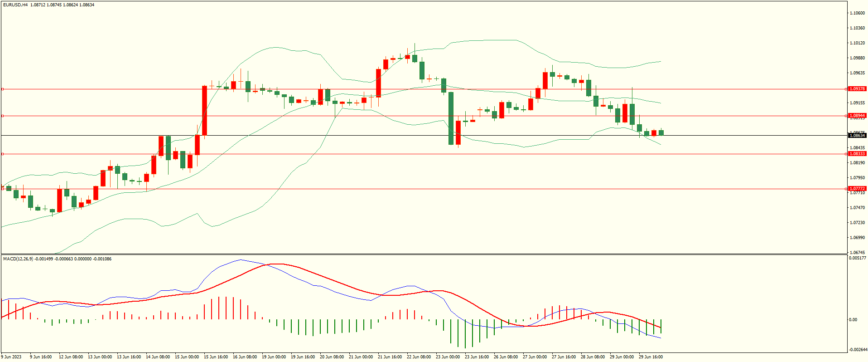This screenshot has width=868, height=362.
Task: Select the red 1.09378 price level tag
Action: pos(857,89)
